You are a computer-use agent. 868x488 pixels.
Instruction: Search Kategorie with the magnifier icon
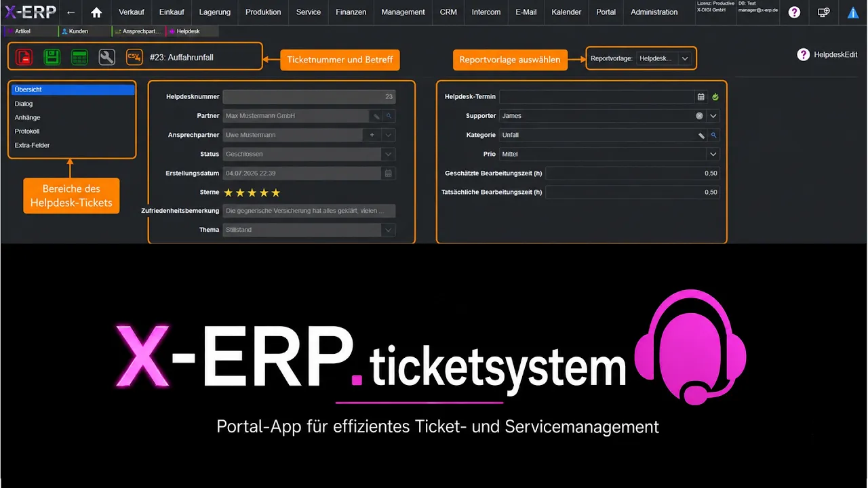point(713,135)
